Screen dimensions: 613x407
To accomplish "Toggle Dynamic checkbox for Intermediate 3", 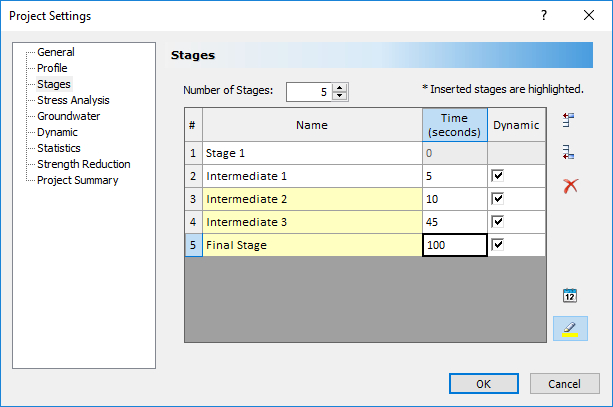I will pyautogui.click(x=499, y=221).
